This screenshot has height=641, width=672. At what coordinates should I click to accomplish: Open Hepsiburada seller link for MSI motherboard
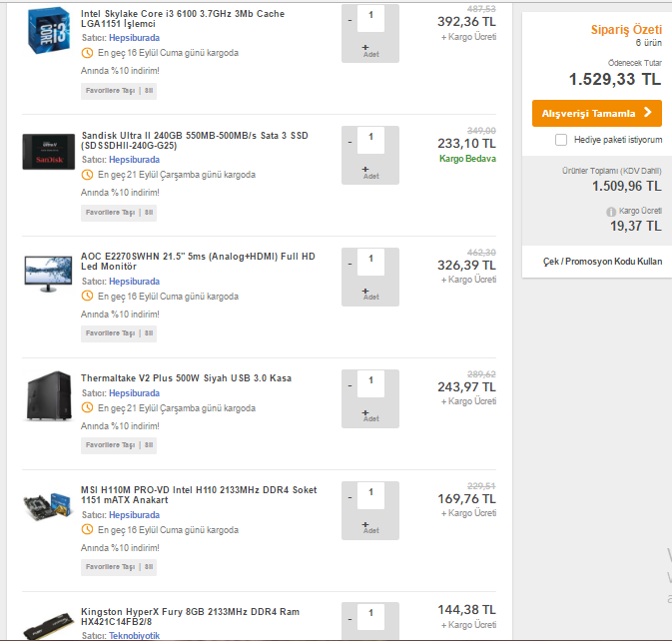(134, 515)
